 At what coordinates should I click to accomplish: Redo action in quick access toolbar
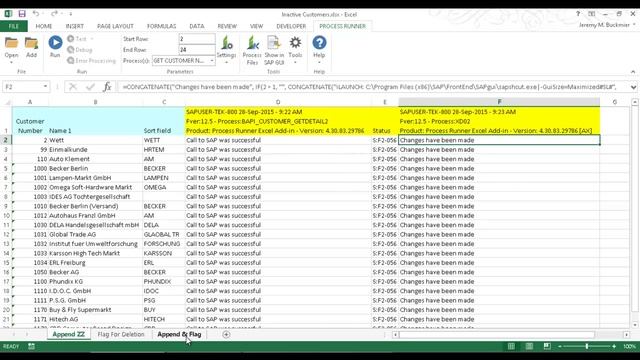53,14
